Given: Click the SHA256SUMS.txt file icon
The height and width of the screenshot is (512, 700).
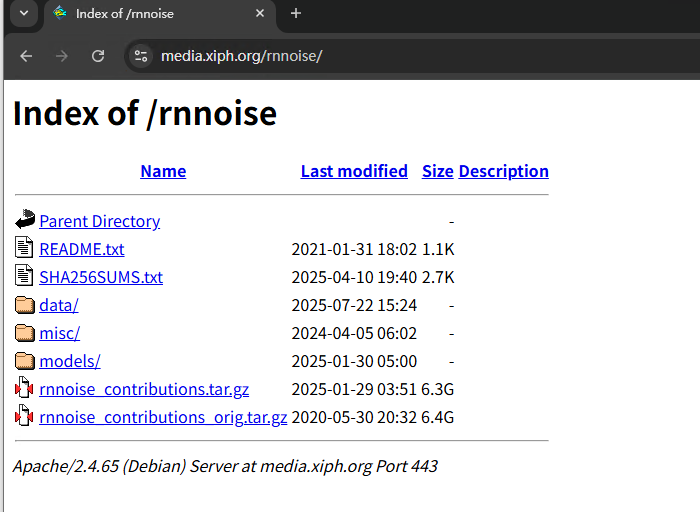Looking at the screenshot, I should point(25,277).
